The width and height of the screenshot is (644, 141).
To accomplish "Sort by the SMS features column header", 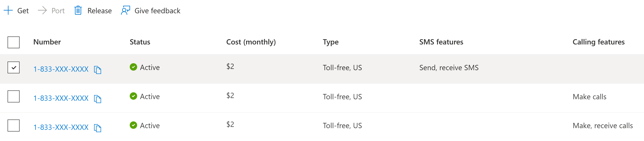I will click(441, 42).
